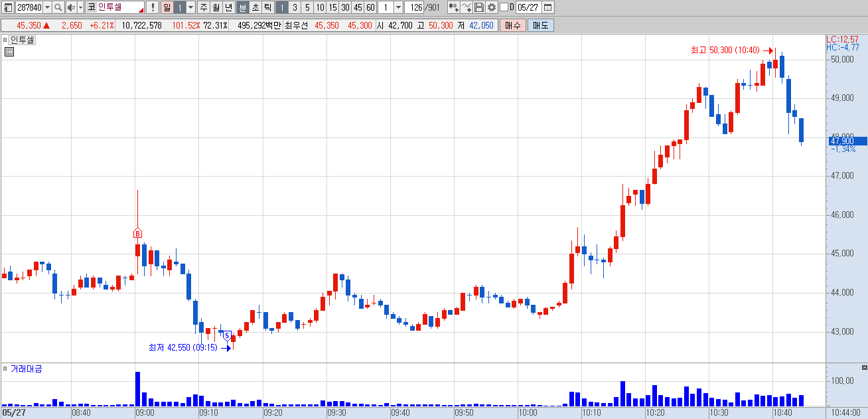Select the 틱 tick period button
The image size is (868, 419).
(267, 7)
